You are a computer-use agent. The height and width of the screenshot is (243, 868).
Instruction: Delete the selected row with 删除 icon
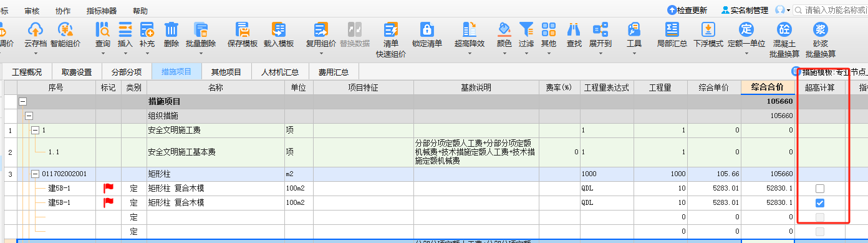coord(171,29)
